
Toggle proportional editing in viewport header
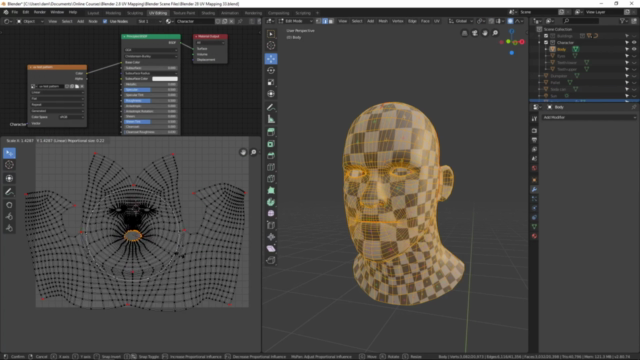coord(510,21)
